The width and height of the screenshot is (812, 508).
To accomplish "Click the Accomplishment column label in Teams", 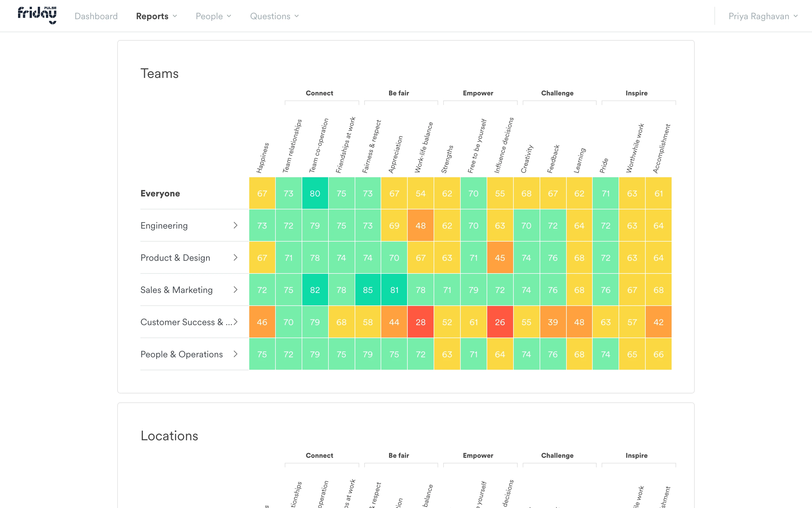I will coord(661,148).
